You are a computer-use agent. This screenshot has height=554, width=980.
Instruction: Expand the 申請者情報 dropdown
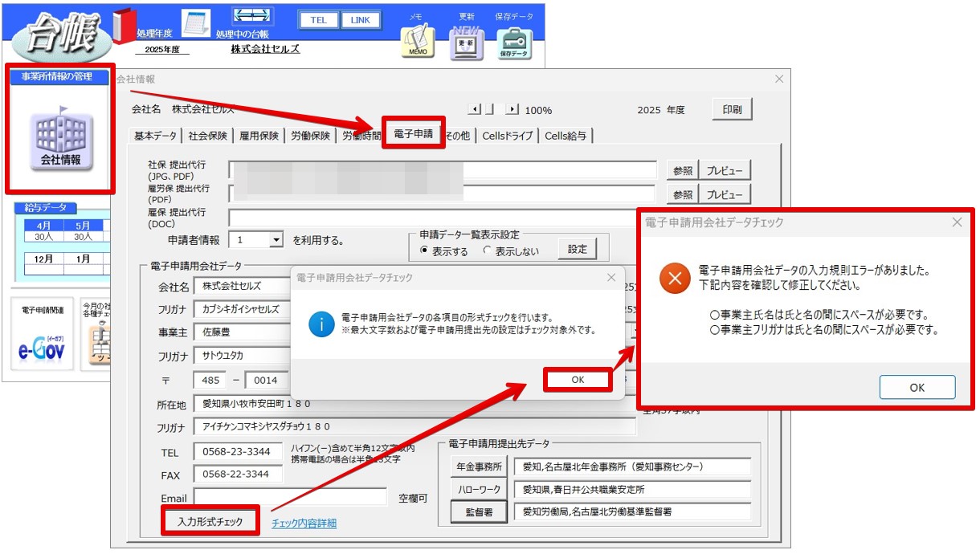click(x=276, y=240)
